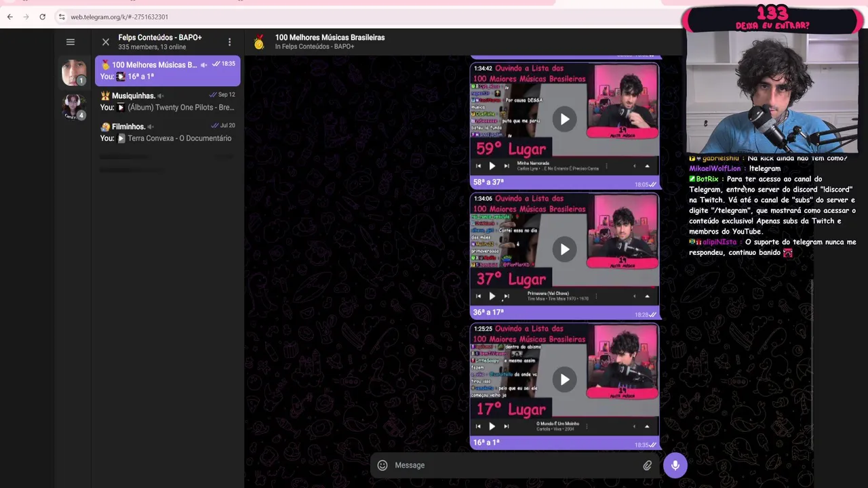
Task: Open the 59º Lugar video thumbnail
Action: [x=564, y=119]
